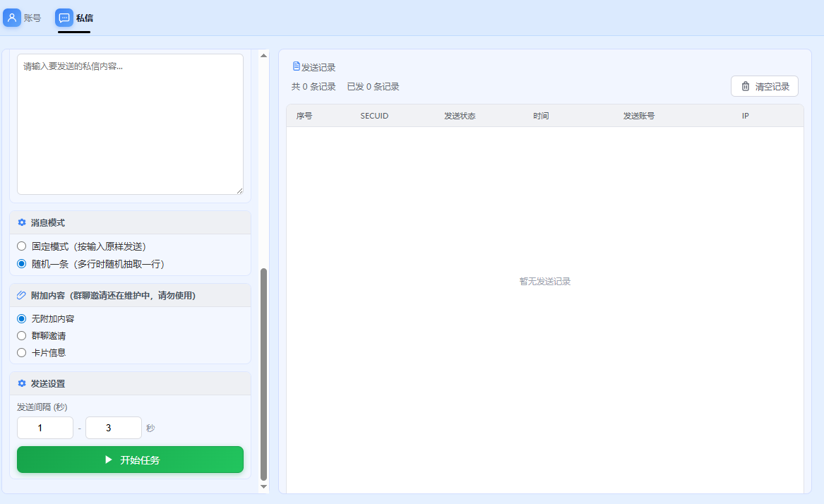Click the minimum interval field showing 1
The height and width of the screenshot is (504, 824).
tap(44, 427)
